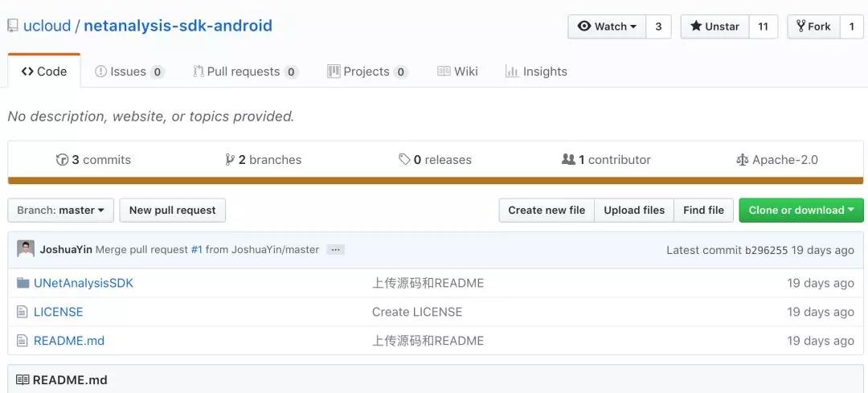
Task: Click the releases tag icon
Action: (x=404, y=159)
